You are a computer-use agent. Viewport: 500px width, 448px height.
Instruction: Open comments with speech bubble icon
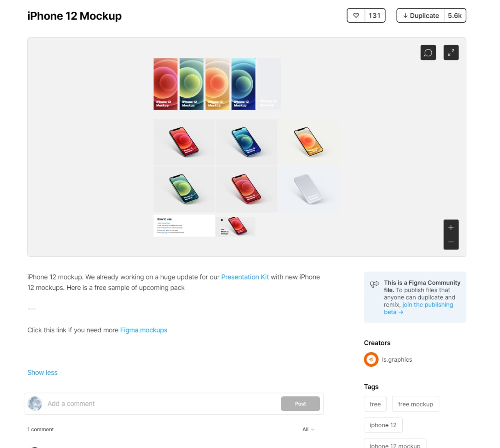pyautogui.click(x=428, y=53)
